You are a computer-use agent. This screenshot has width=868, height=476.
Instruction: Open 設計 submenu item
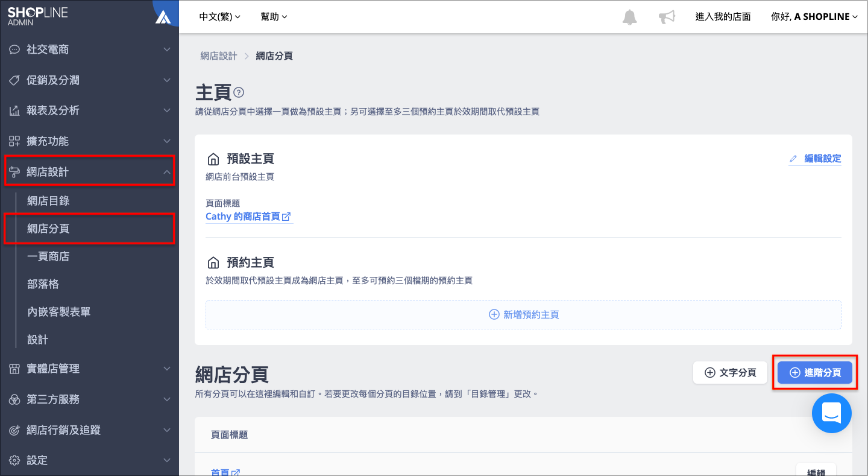tap(37, 340)
